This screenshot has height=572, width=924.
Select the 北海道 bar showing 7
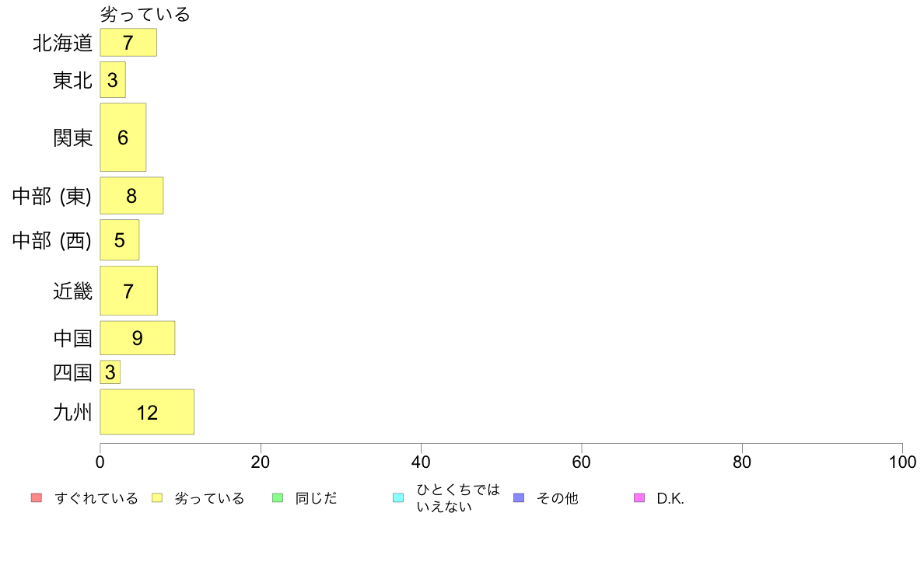(128, 43)
